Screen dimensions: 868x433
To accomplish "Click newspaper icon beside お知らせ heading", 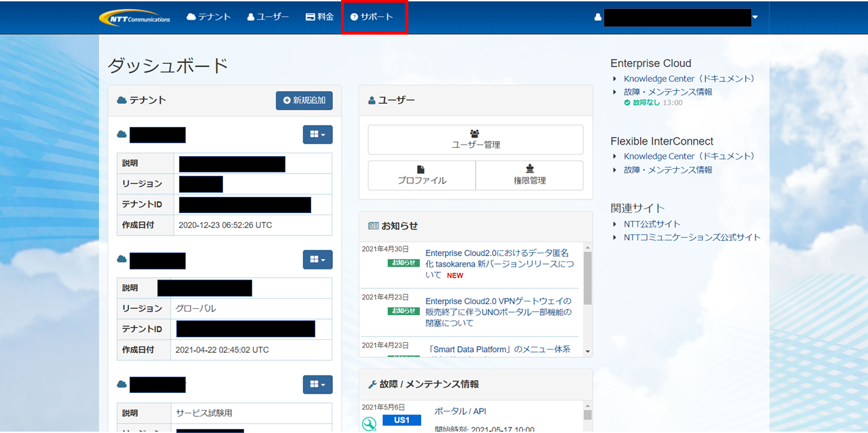I will (373, 226).
